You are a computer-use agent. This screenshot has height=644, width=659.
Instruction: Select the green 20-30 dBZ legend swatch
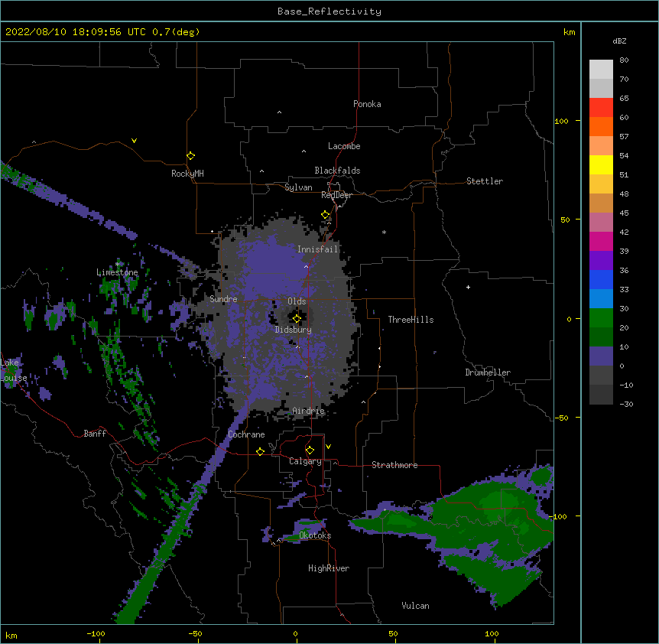coord(601,318)
